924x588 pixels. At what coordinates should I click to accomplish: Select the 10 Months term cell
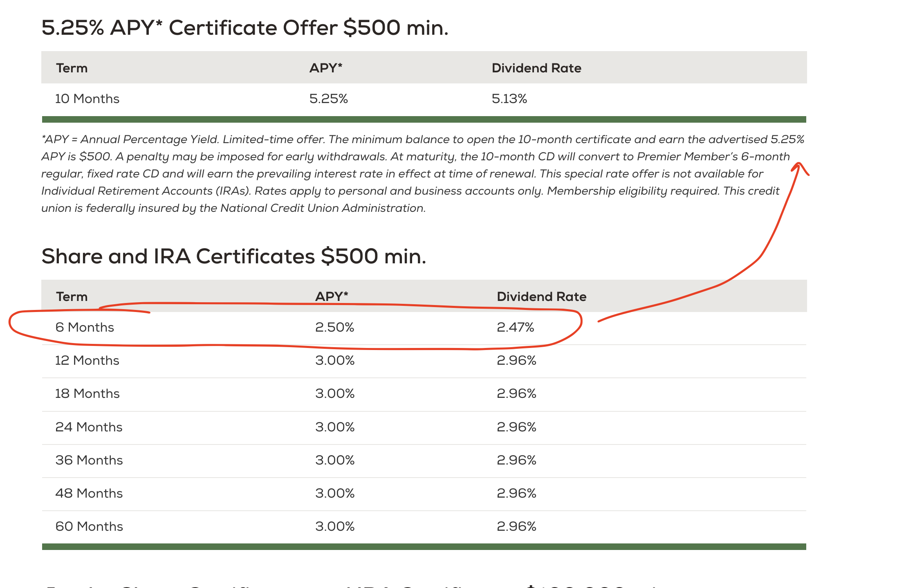click(x=87, y=99)
